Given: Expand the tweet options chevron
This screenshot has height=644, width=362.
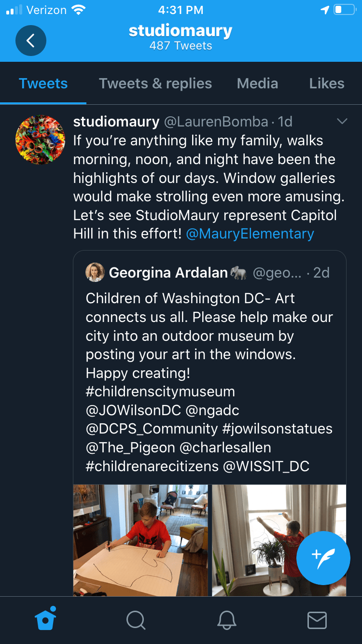Looking at the screenshot, I should (x=342, y=121).
